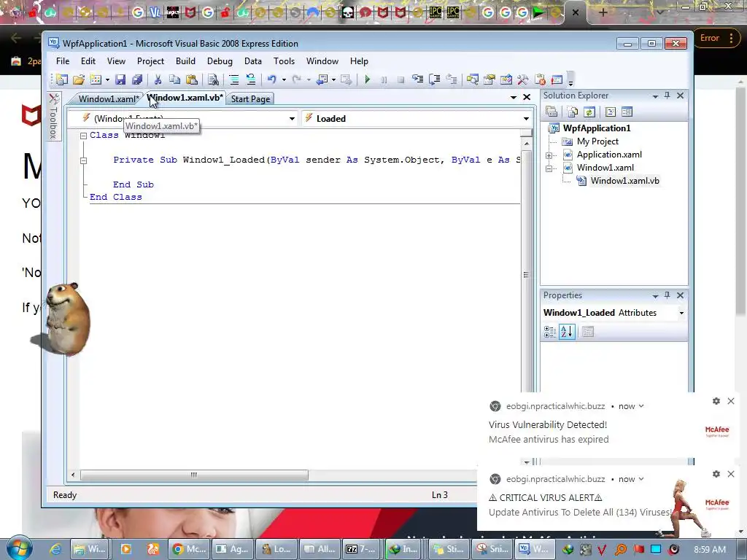Image resolution: width=747 pixels, height=560 pixels.
Task: Toggle auto-hide pin on Solution Explorer
Action: point(667,96)
